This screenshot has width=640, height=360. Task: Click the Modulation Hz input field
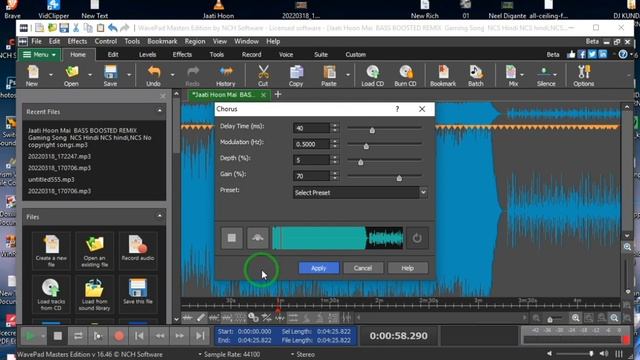tap(311, 144)
